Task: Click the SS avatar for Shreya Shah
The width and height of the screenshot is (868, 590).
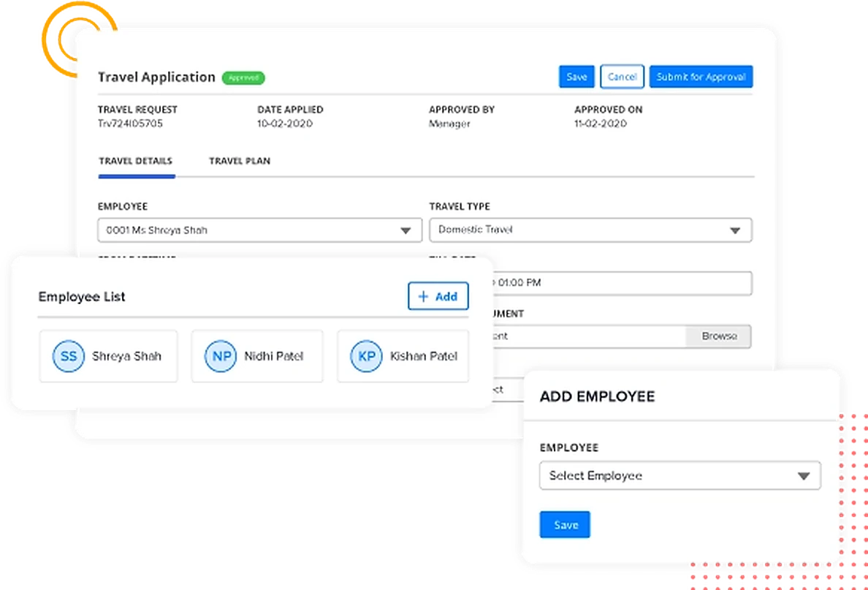Action: click(69, 356)
